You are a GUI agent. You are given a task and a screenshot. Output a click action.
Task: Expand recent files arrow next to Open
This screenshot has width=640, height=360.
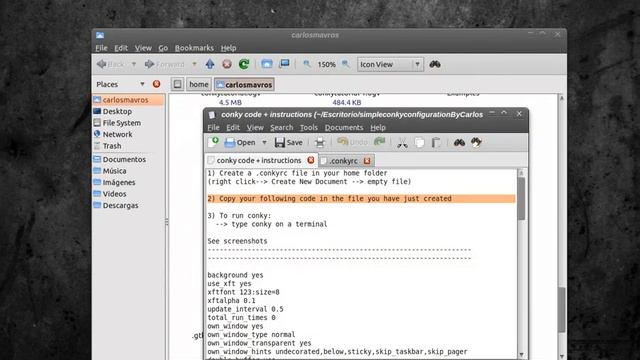264,142
